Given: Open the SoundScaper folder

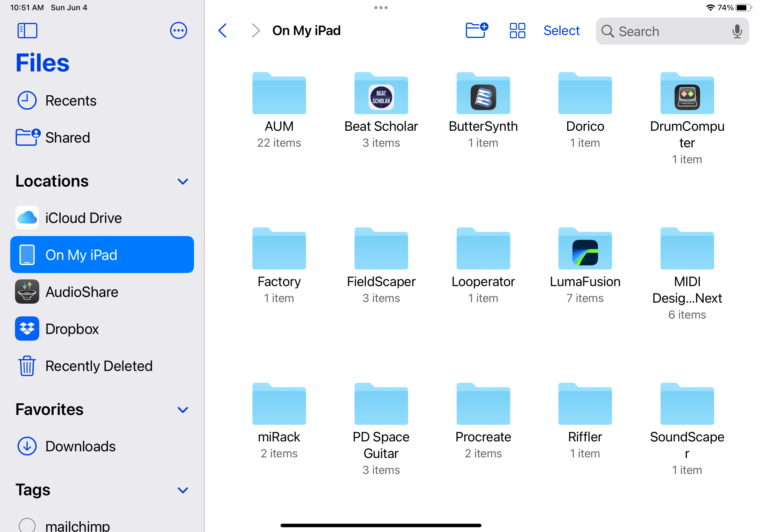Looking at the screenshot, I should (687, 404).
